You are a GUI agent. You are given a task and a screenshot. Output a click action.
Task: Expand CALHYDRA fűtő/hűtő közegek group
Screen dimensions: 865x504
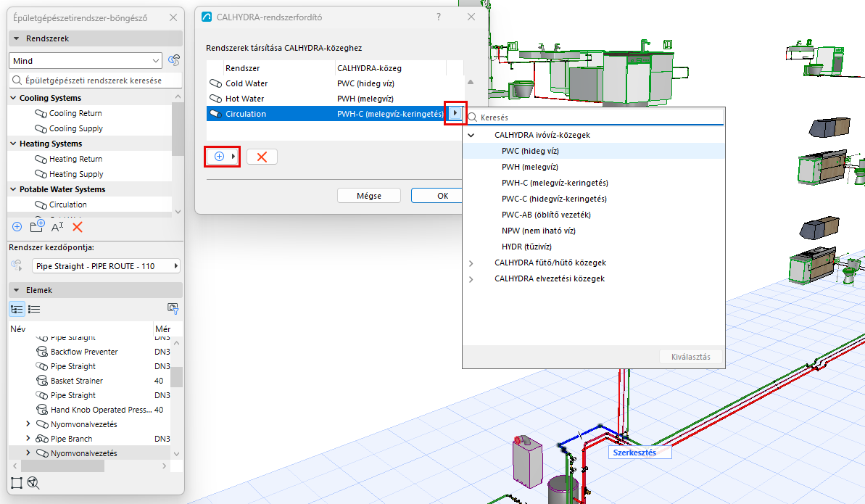(471, 263)
